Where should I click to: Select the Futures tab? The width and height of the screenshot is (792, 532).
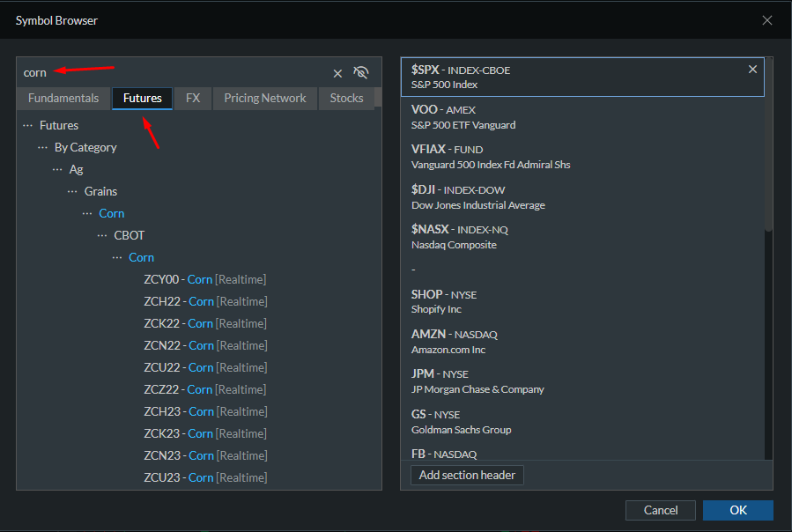143,98
